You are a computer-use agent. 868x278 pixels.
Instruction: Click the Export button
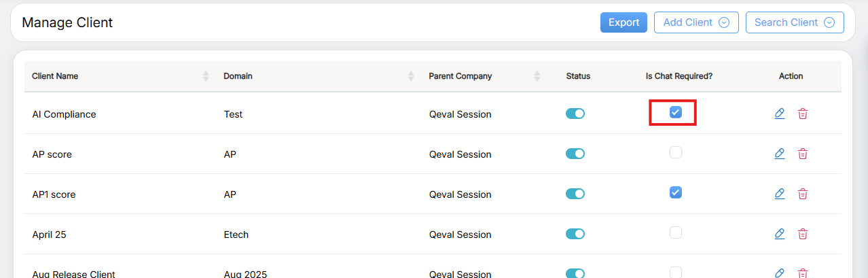click(x=623, y=22)
